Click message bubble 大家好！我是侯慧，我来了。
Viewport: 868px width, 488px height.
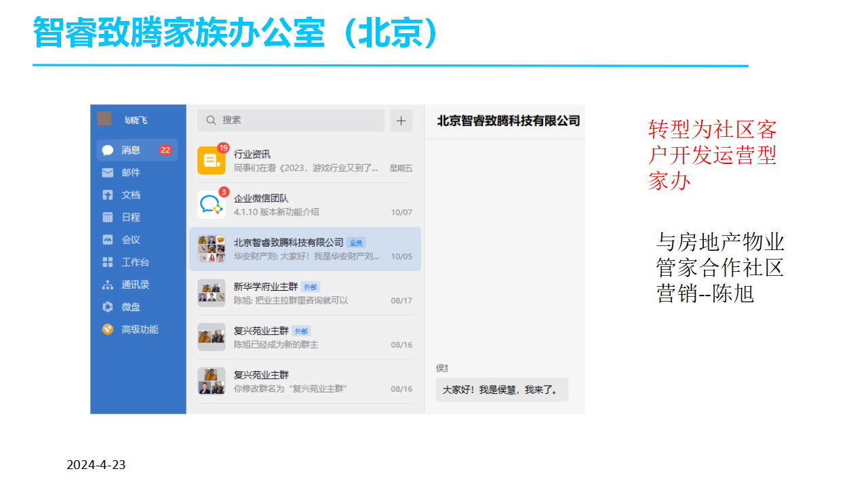502,390
